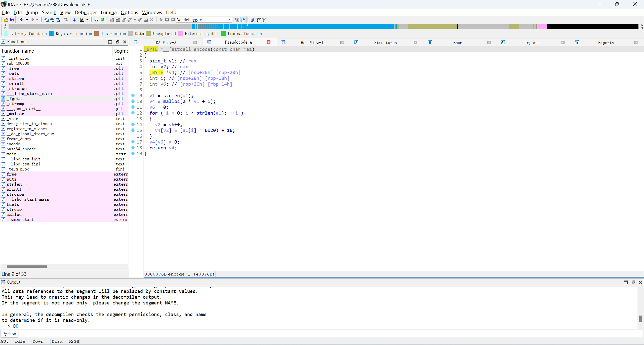Toggle breakpoint dot on pseudocode line 14
This screenshot has width=644, height=345.
pos(133,124)
